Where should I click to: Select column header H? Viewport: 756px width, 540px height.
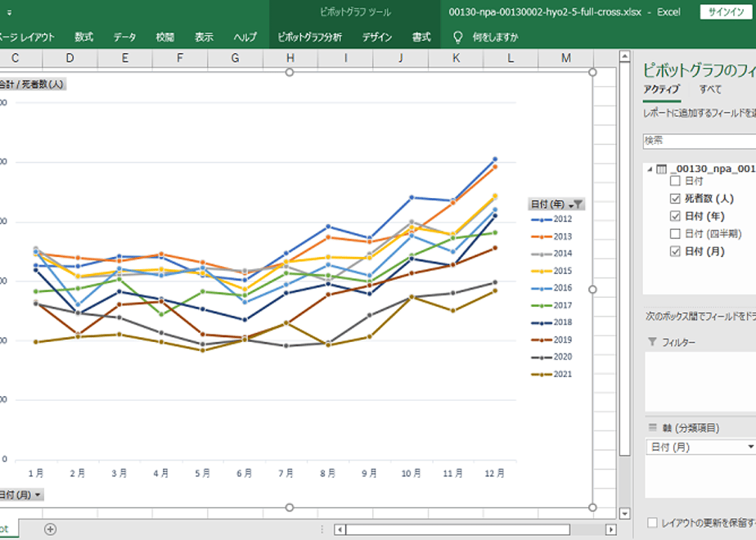[x=290, y=58]
